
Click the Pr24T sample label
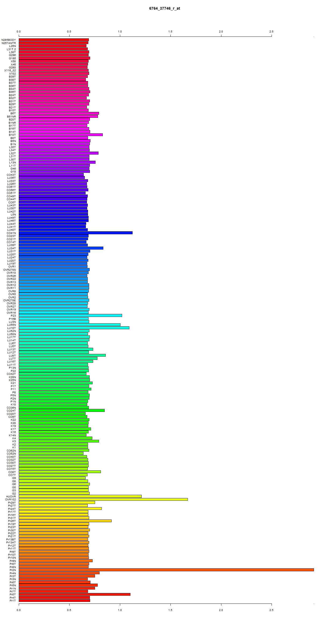(12, 509)
